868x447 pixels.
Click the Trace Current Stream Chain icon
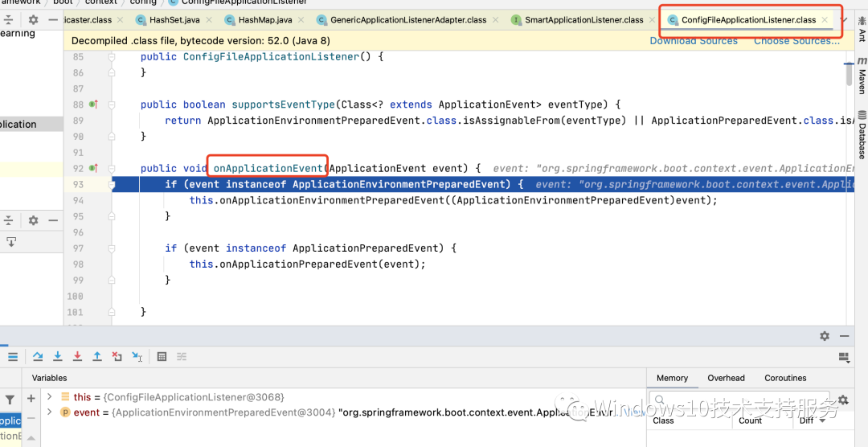(182, 357)
